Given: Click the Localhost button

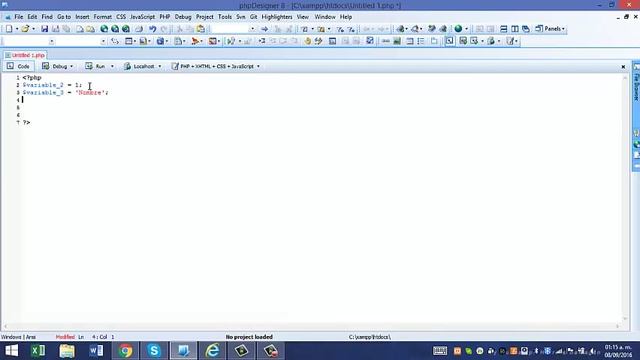Looking at the screenshot, I should pos(140,66).
